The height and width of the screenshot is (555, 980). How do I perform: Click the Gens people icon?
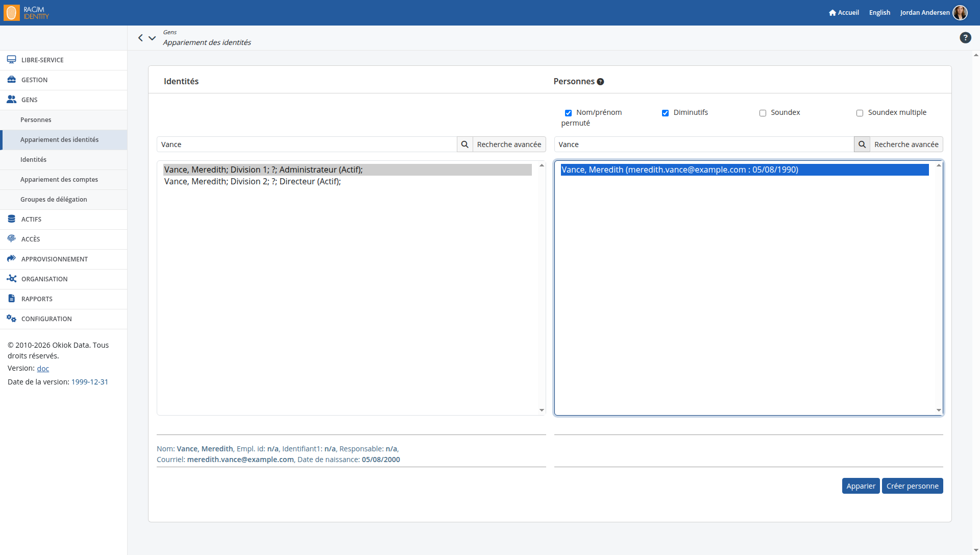[x=11, y=100]
